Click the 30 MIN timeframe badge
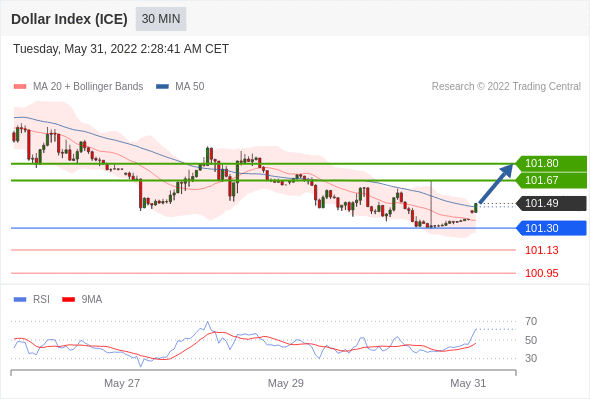 [x=161, y=19]
